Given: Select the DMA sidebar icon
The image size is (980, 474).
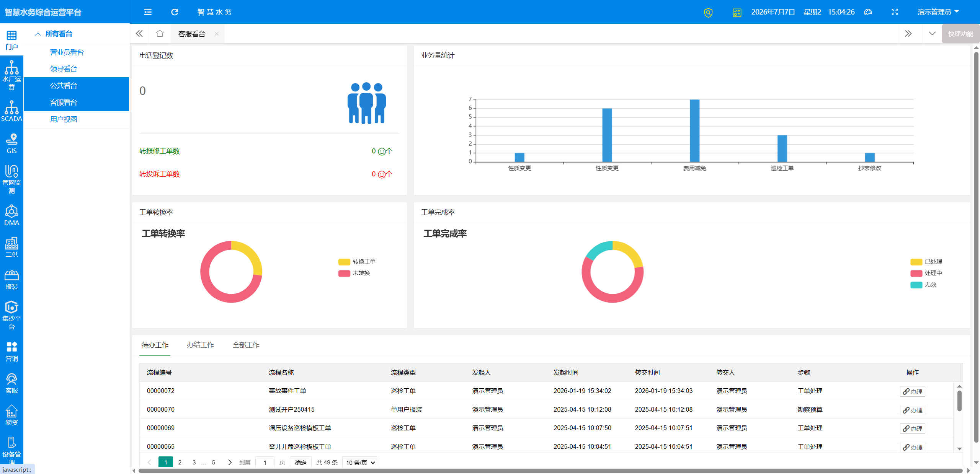Looking at the screenshot, I should point(11,215).
